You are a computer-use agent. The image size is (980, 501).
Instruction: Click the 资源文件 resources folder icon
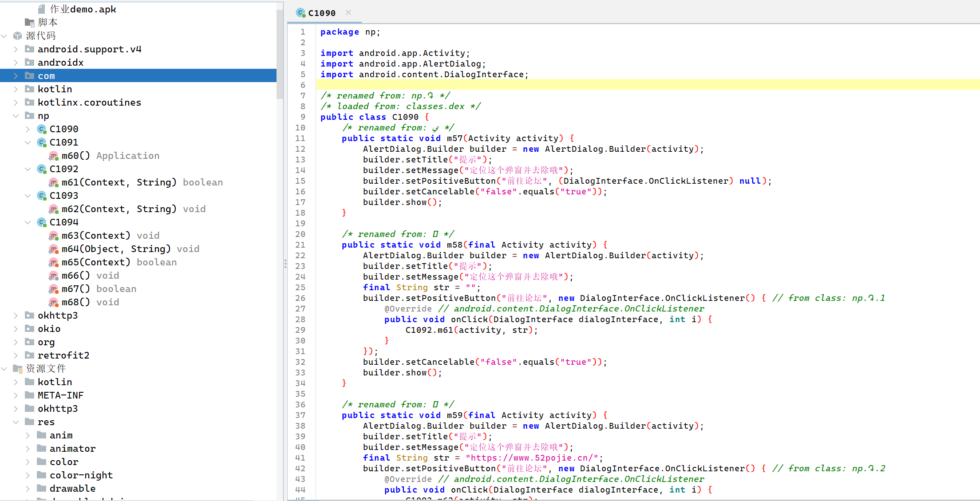18,368
